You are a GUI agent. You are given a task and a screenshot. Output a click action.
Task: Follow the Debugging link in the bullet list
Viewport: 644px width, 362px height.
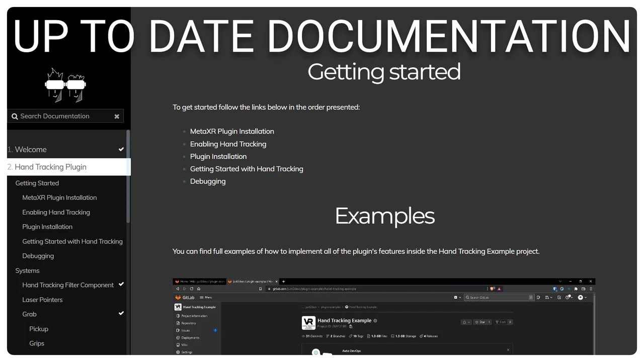coord(208,182)
